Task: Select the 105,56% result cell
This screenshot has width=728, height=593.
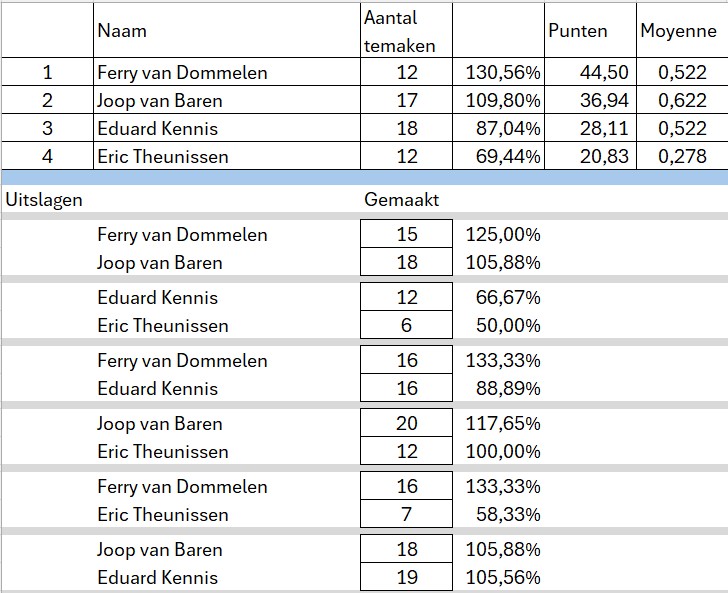Action: click(504, 577)
